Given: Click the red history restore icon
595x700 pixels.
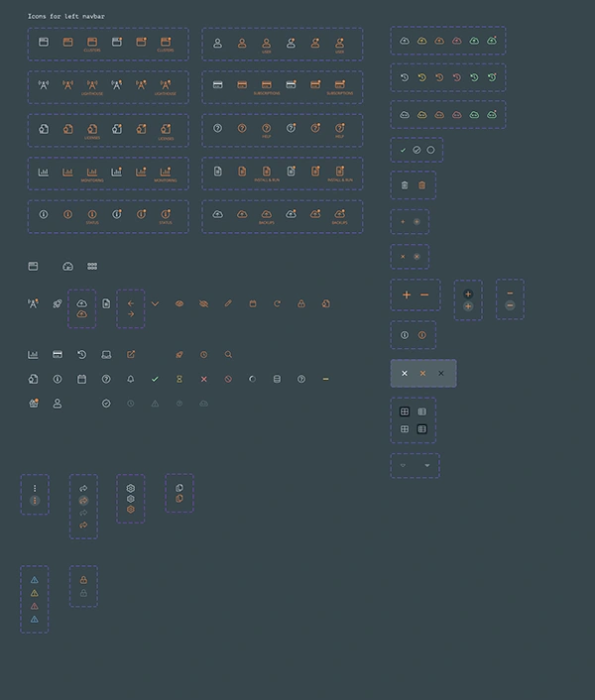Looking at the screenshot, I should coord(456,77).
